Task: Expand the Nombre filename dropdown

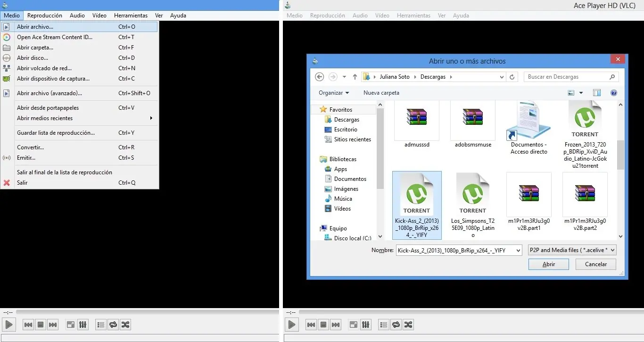Action: point(518,250)
